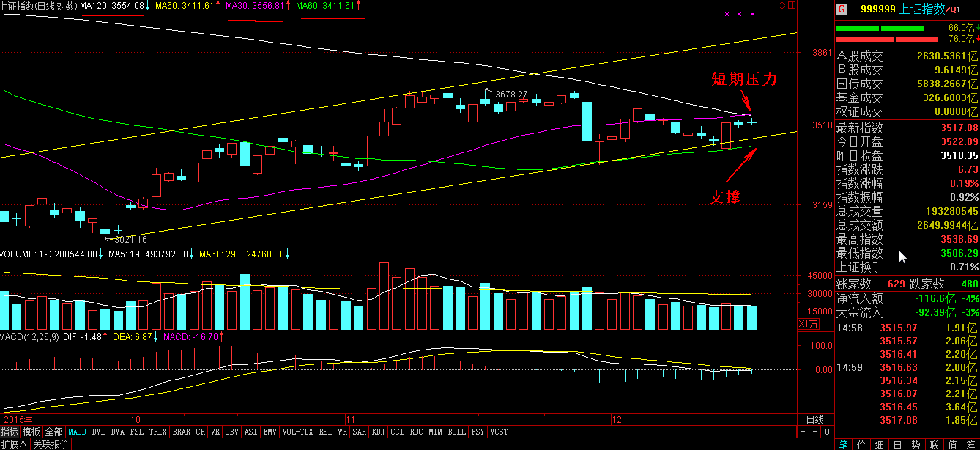Open the 筹 tab in side panel
Screen dimensions: 980x450
coord(970,444)
